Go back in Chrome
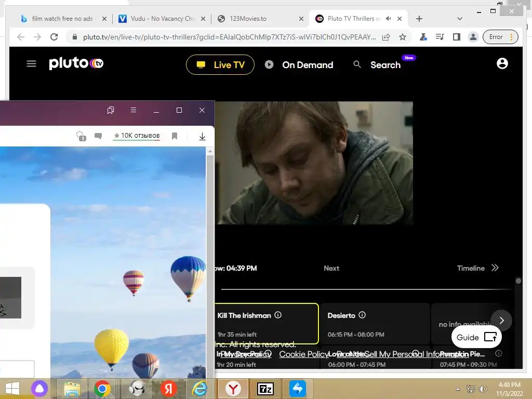Image resolution: width=532 pixels, height=399 pixels. (21, 37)
